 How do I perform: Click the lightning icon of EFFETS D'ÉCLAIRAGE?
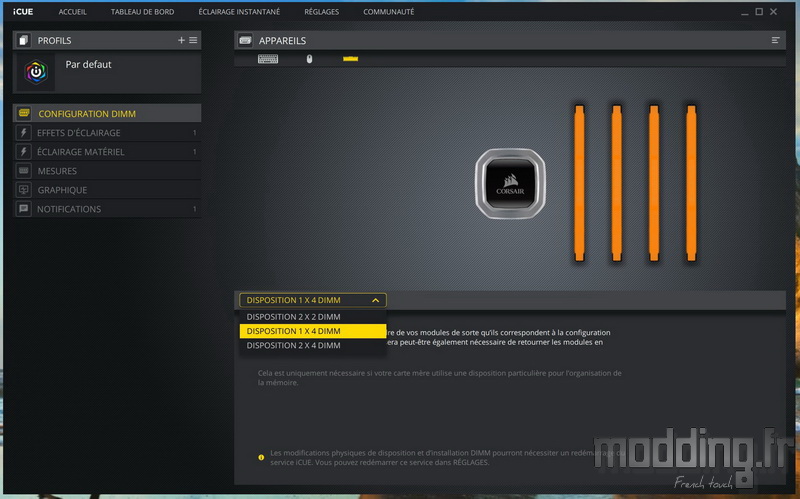23,133
